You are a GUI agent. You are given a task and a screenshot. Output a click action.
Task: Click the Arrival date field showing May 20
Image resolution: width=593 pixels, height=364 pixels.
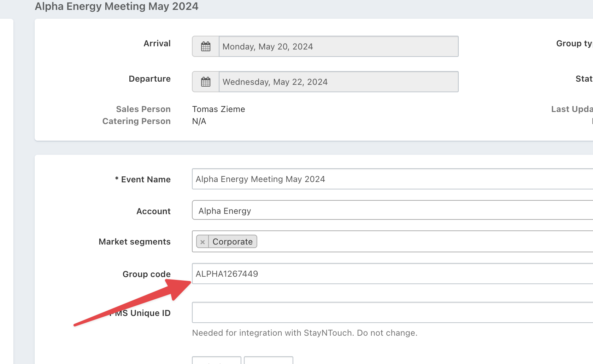click(x=338, y=46)
